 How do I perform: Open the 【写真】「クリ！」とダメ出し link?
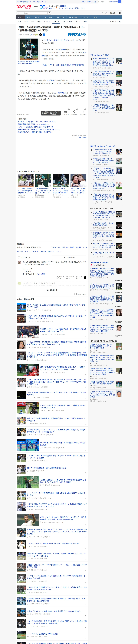pos(63,65)
